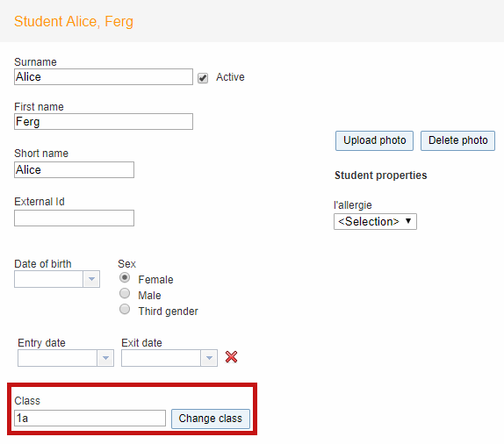The height and width of the screenshot is (444, 504).
Task: Focus the First name input field
Action: (x=104, y=121)
